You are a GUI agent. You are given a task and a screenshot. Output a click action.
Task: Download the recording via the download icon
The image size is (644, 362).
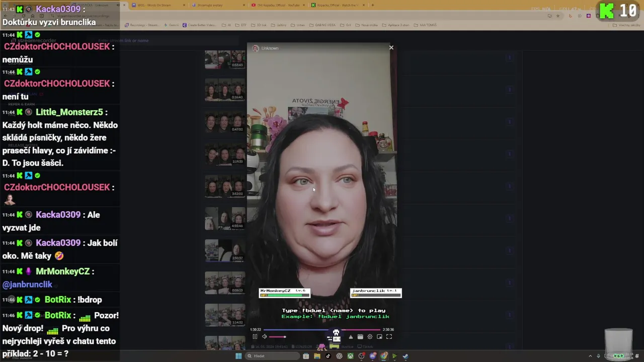coord(351,337)
